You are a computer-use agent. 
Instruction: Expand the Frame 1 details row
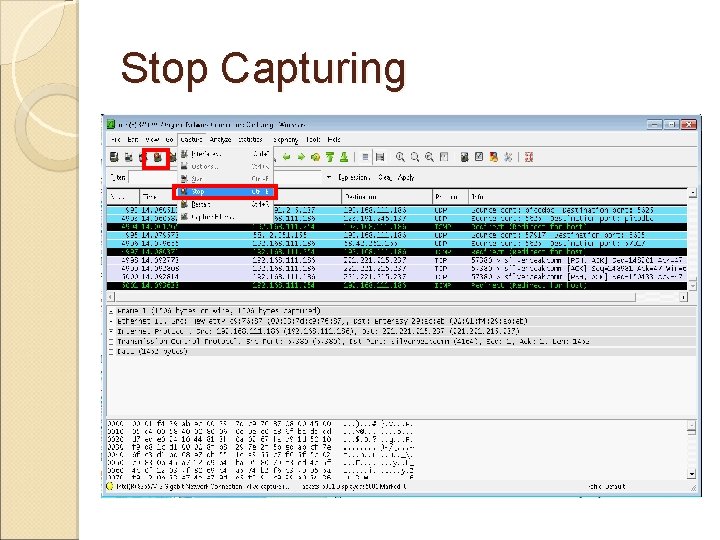coord(111,311)
